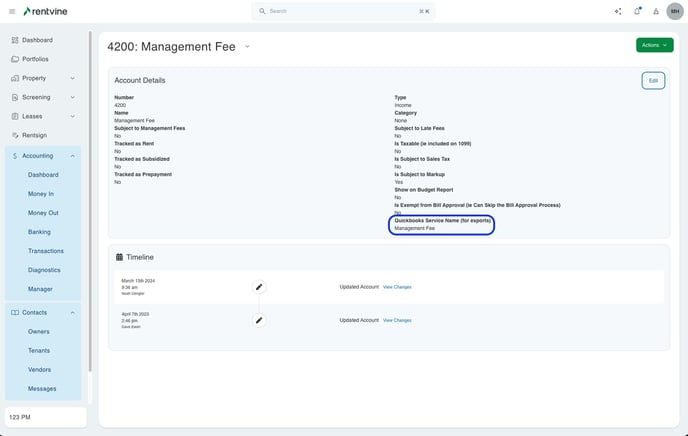Click the share nodes icon in header

pos(618,11)
